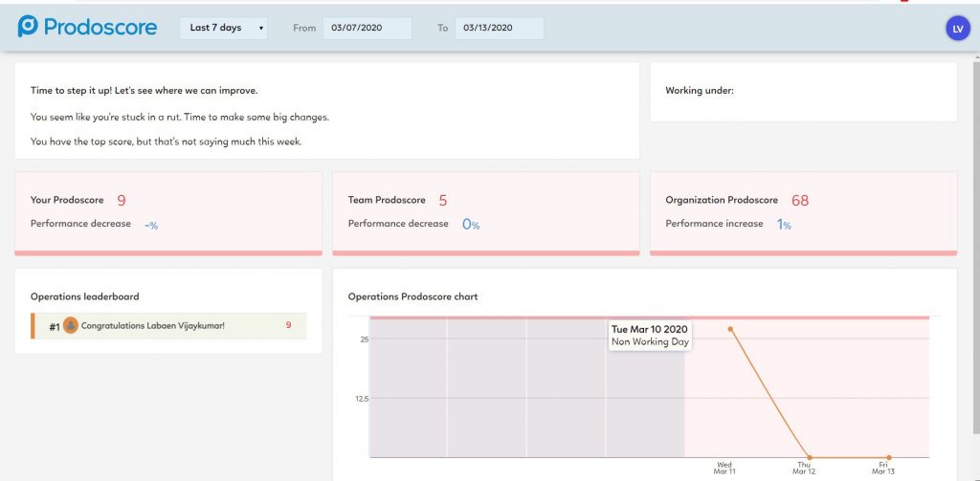Click leaderboard score 9 for Labaen
Viewport: 980px width, 481px height.
tap(288, 325)
